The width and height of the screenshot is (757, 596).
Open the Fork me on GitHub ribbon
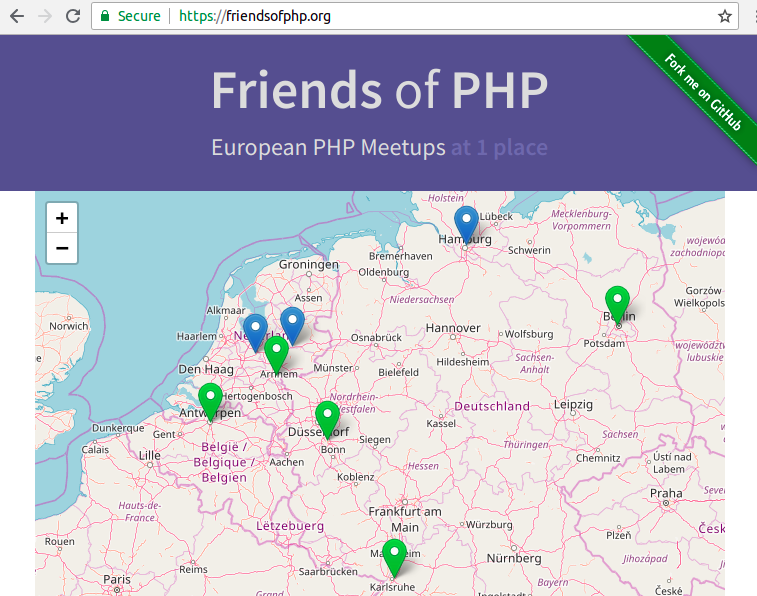coord(702,92)
